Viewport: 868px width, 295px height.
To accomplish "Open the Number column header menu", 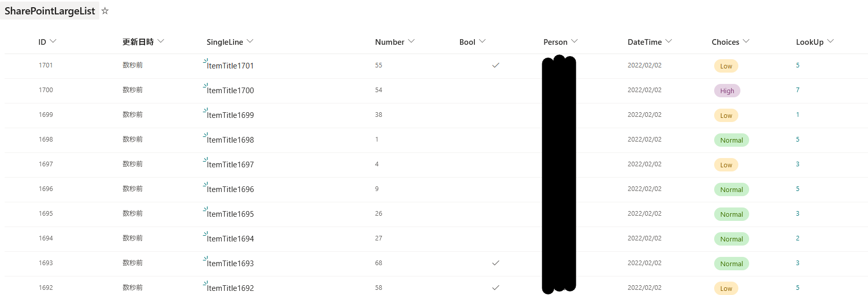I will [x=411, y=41].
